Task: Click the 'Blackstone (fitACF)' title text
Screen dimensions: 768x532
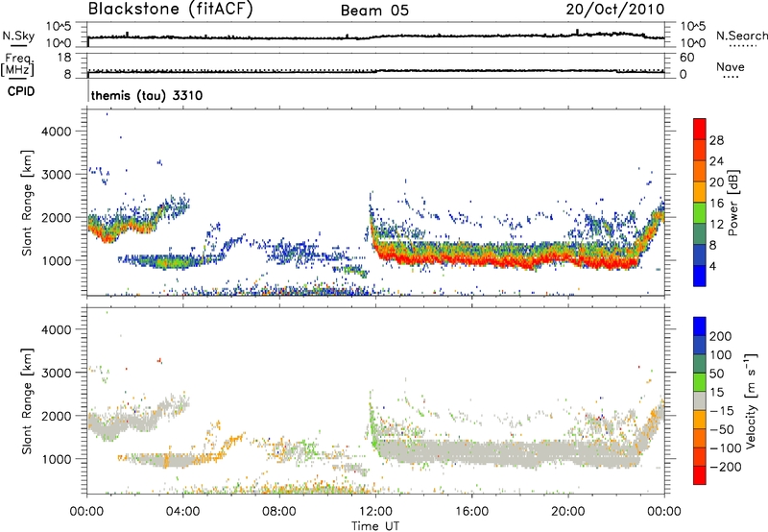Action: [170, 10]
